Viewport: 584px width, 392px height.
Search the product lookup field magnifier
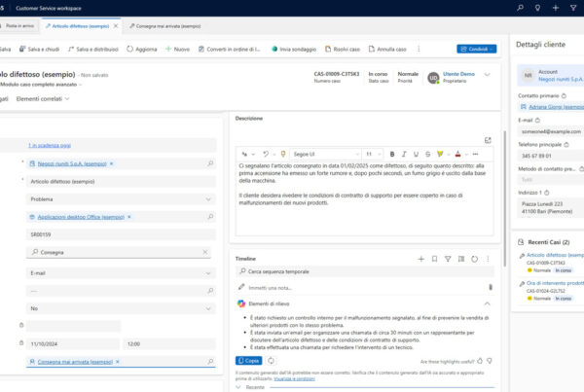tap(210, 217)
